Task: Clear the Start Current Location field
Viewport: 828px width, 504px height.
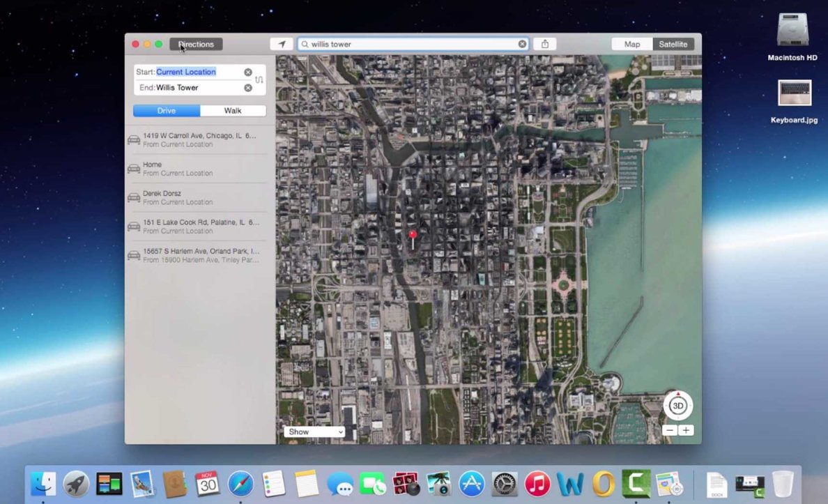Action: point(248,72)
